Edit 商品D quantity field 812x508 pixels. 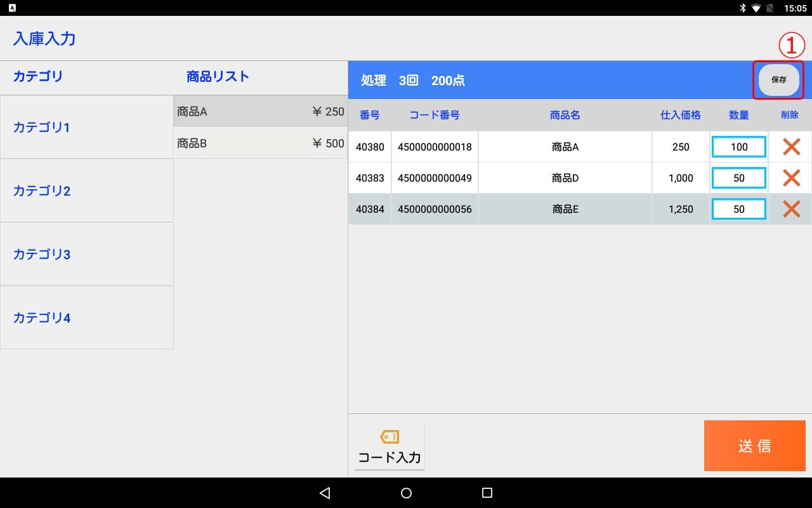739,178
